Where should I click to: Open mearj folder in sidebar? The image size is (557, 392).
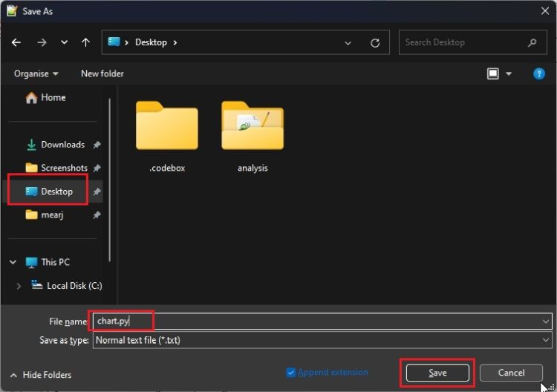tap(45, 215)
